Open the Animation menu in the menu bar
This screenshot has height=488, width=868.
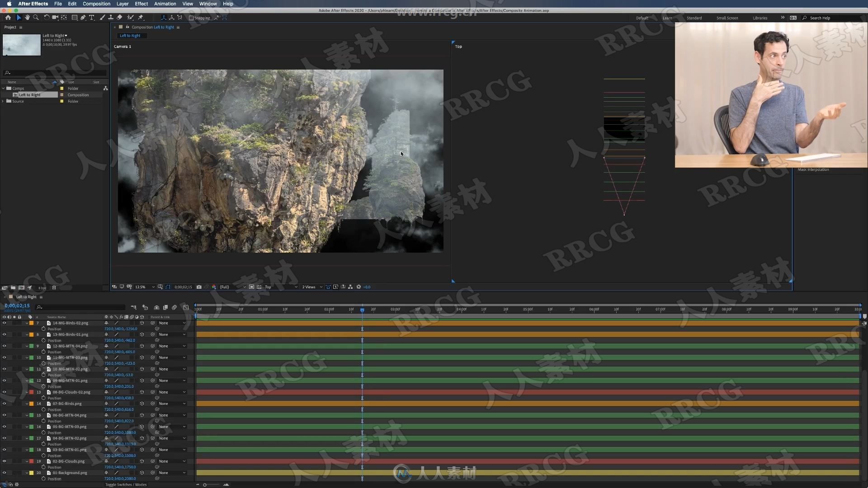[165, 4]
